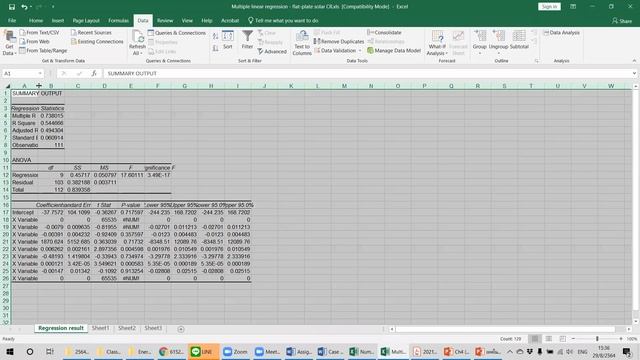Screen dimensions: 640x360
Task: Select column header F
Action: coord(158,86)
